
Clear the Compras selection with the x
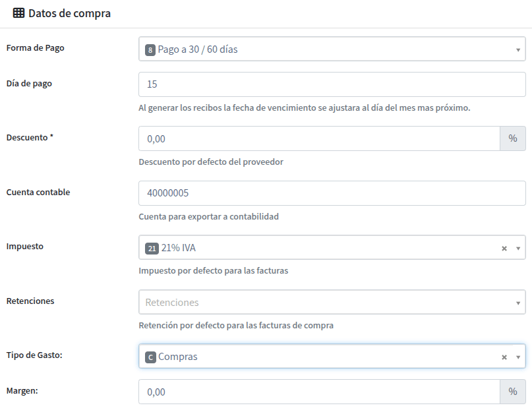[504, 357]
